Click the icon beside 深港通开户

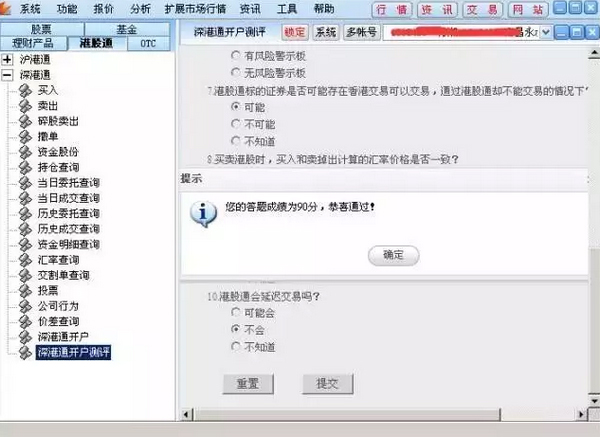[25, 337]
